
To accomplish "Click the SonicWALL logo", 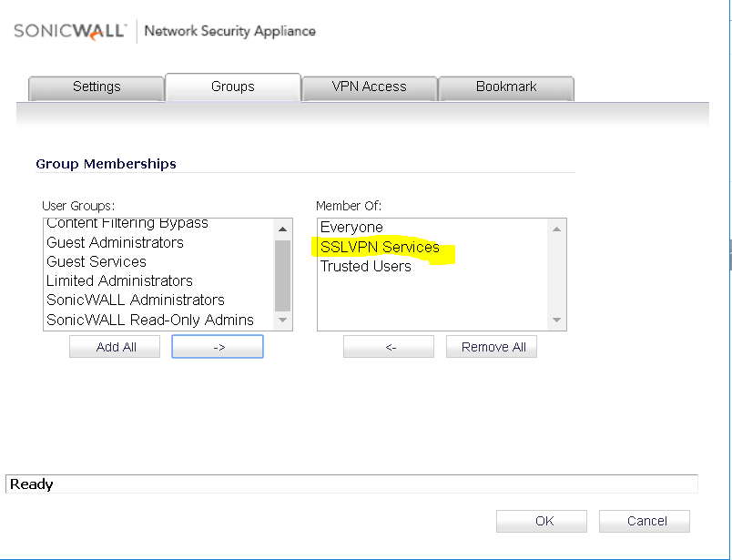I will [x=70, y=31].
